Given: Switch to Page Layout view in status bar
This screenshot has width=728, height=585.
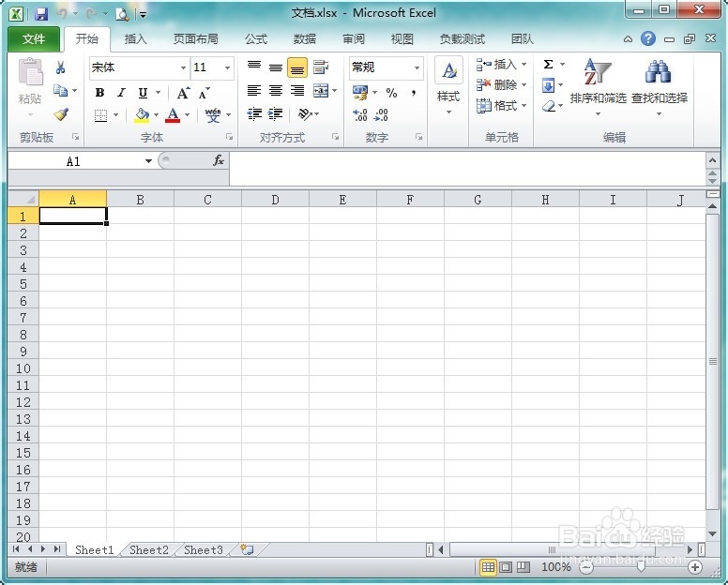Looking at the screenshot, I should point(506,567).
